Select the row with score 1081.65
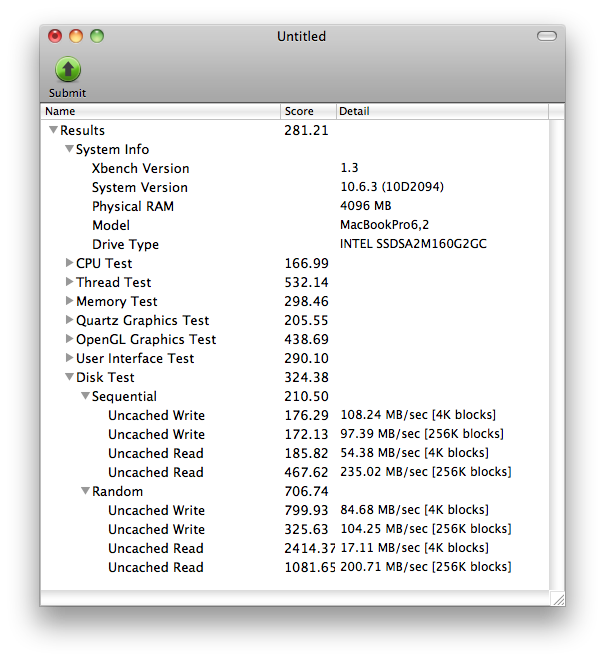 pyautogui.click(x=295, y=567)
